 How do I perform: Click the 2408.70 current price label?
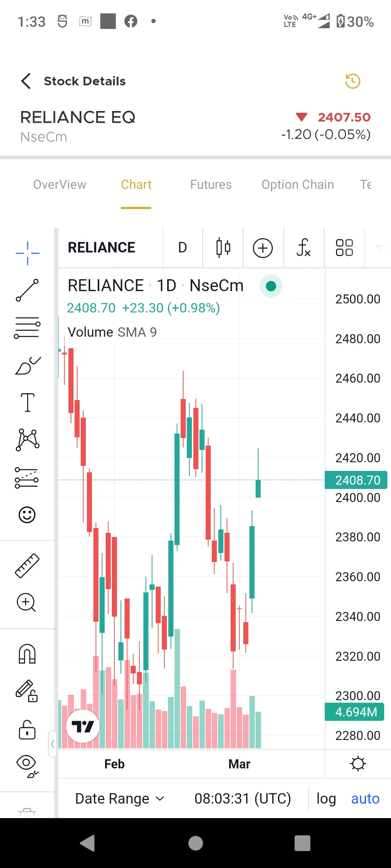point(356,480)
